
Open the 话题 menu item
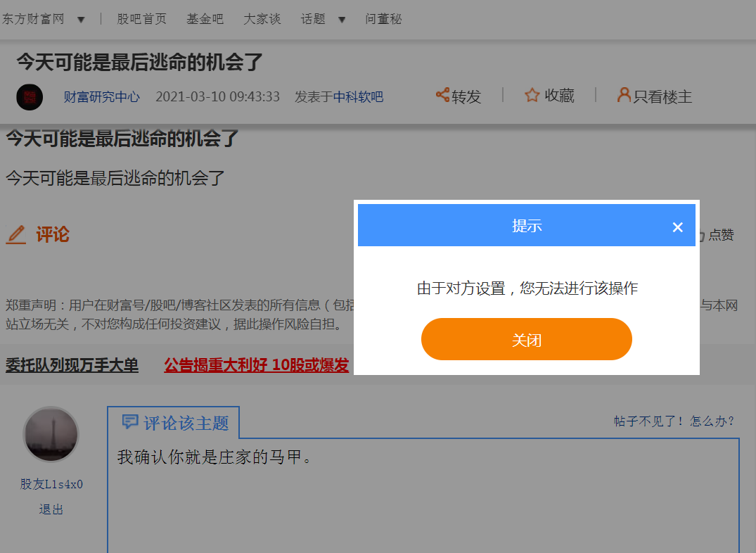pyautogui.click(x=313, y=19)
